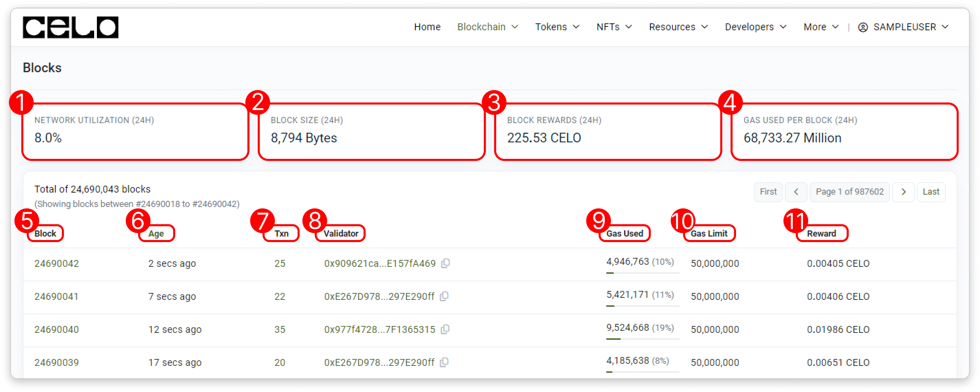Open the Resources dropdown
The height and width of the screenshot is (392, 980).
pos(678,27)
